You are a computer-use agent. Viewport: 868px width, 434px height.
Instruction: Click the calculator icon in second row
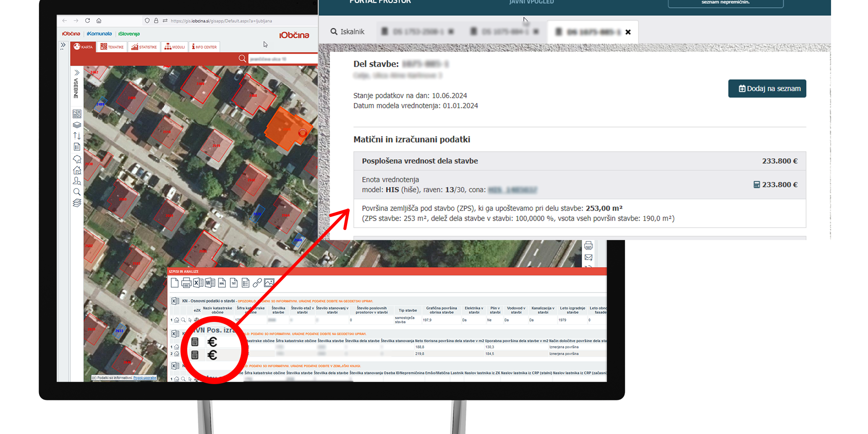[195, 355]
